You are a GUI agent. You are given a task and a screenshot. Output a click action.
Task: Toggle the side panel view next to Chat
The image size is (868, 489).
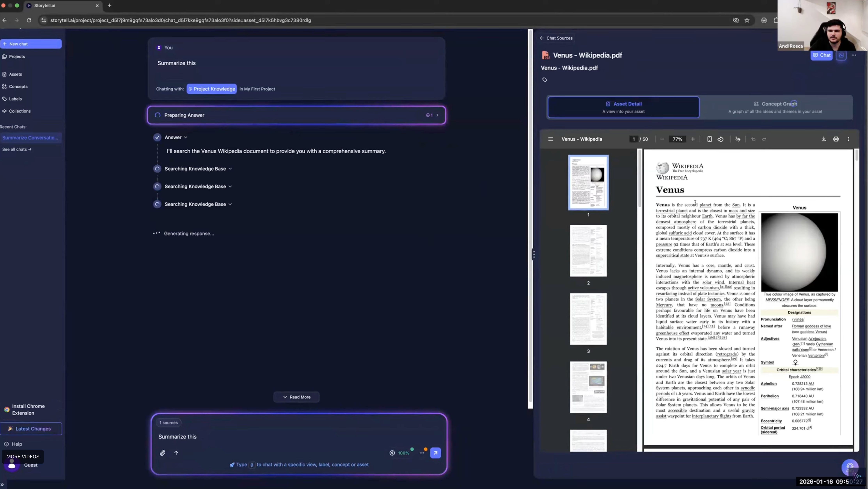tap(841, 55)
